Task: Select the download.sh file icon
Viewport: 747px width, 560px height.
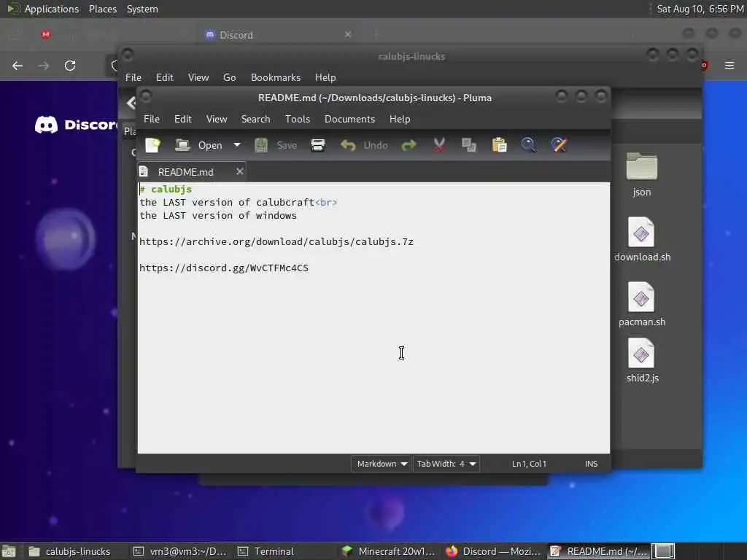Action: (642, 239)
